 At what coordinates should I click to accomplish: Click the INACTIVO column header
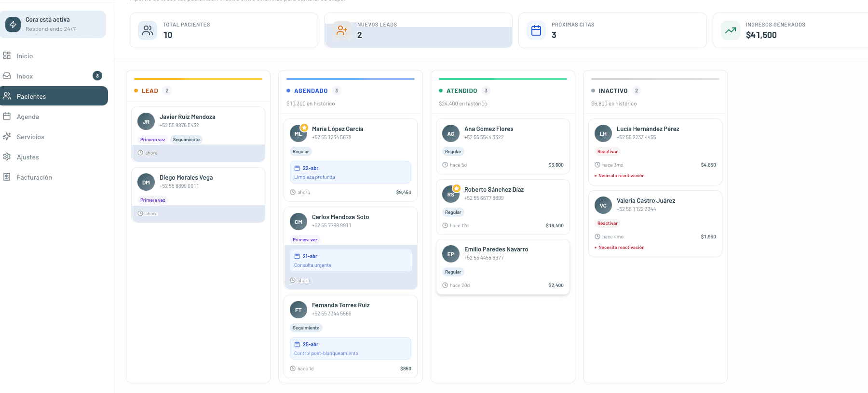pyautogui.click(x=613, y=91)
